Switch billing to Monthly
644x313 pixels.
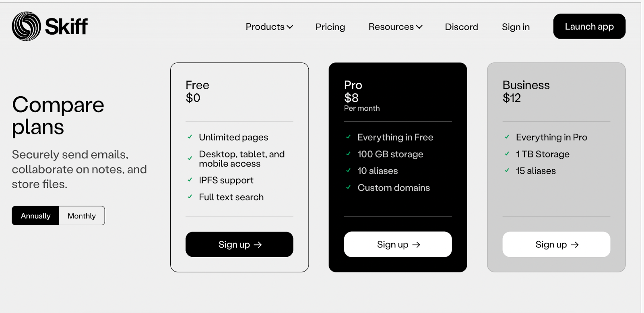pyautogui.click(x=82, y=216)
